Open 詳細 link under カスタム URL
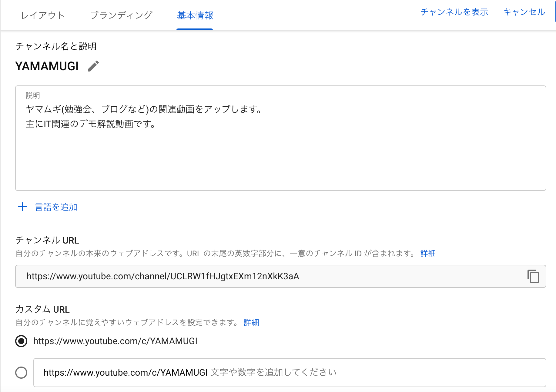Viewport: 556px width, 392px height. tap(251, 322)
